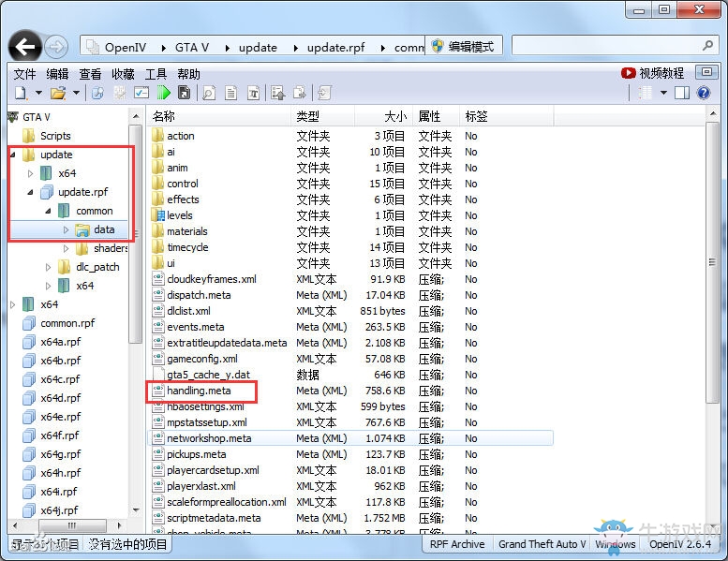This screenshot has height=561, width=728.
Task: Click the magnifier search icon in toolbar
Action: (x=208, y=93)
